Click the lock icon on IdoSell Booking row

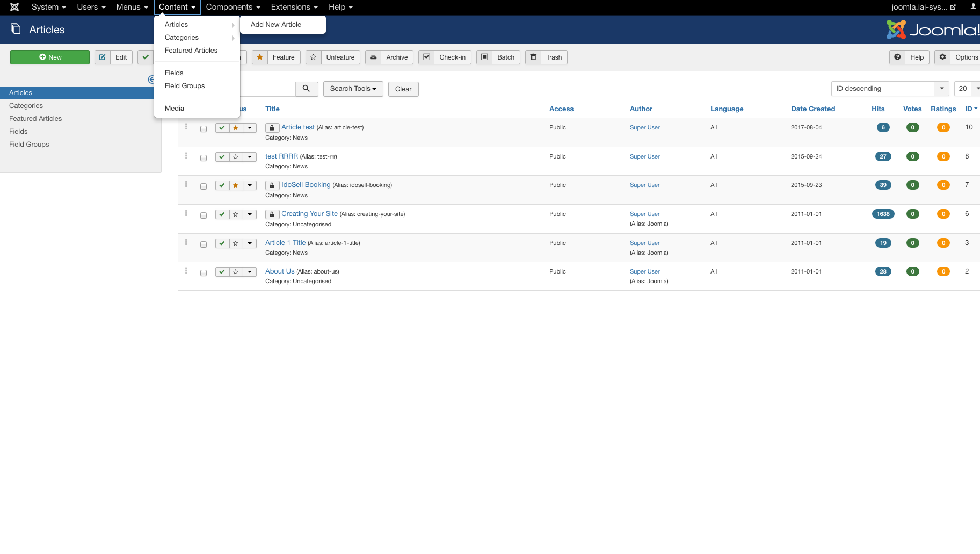(272, 185)
